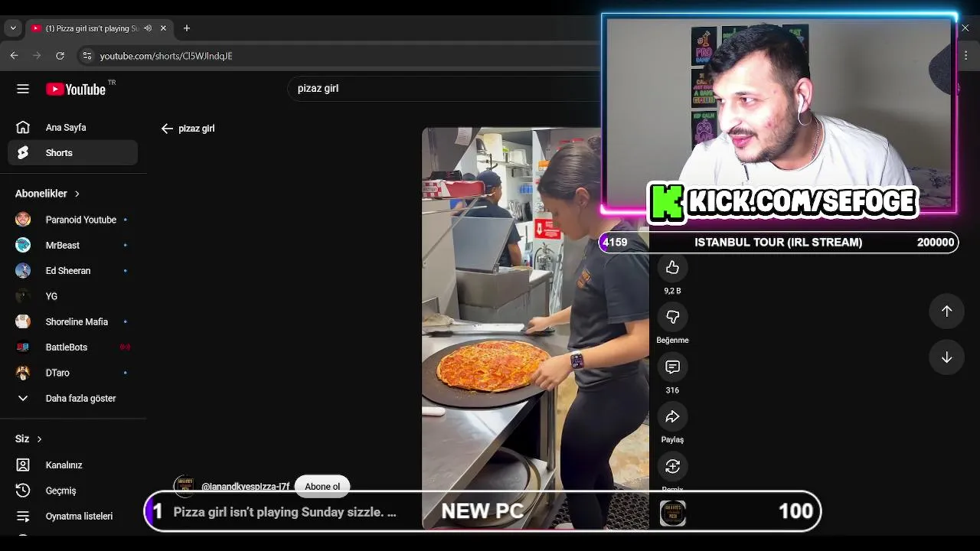The height and width of the screenshot is (551, 980).
Task: Click the browser forward navigation arrow
Action: pyautogui.click(x=37, y=56)
